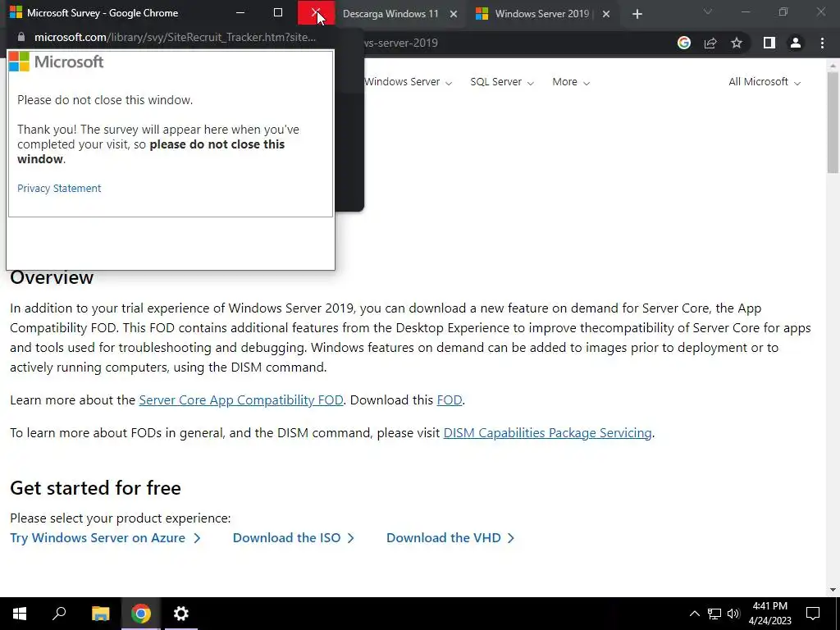Expand the Windows Server menu
Screen dimensions: 840x630
pyautogui.click(x=408, y=82)
